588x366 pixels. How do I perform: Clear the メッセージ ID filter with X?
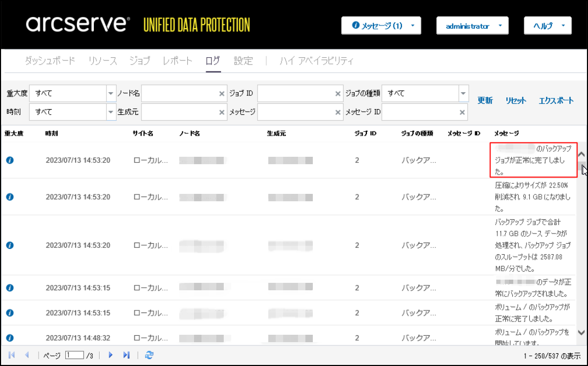tap(462, 112)
